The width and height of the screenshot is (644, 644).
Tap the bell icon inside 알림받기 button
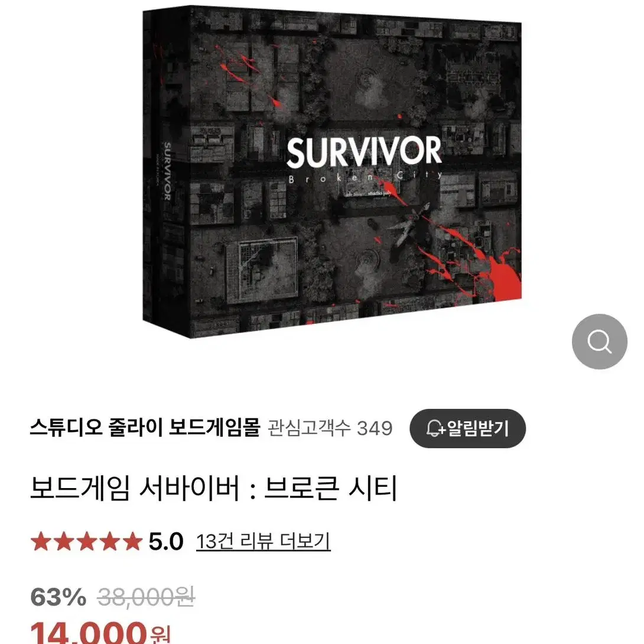(435, 428)
